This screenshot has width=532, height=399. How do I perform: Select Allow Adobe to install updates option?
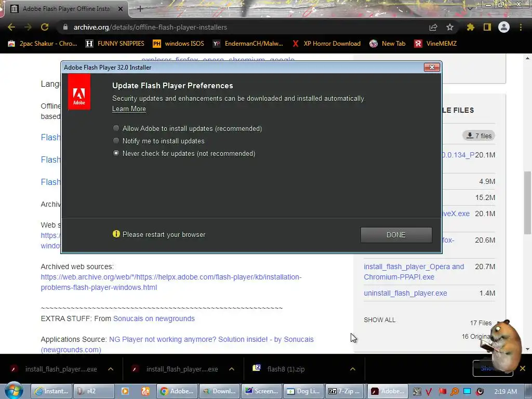pyautogui.click(x=116, y=128)
